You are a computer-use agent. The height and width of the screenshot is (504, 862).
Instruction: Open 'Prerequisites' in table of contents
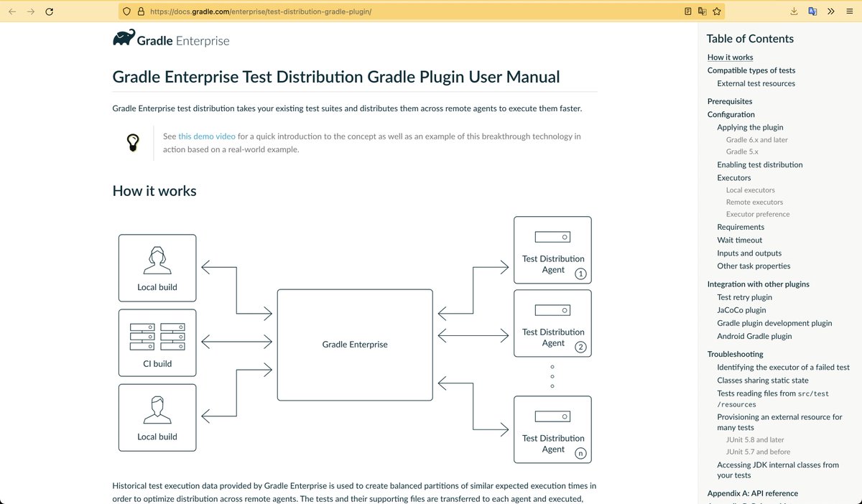coord(730,101)
